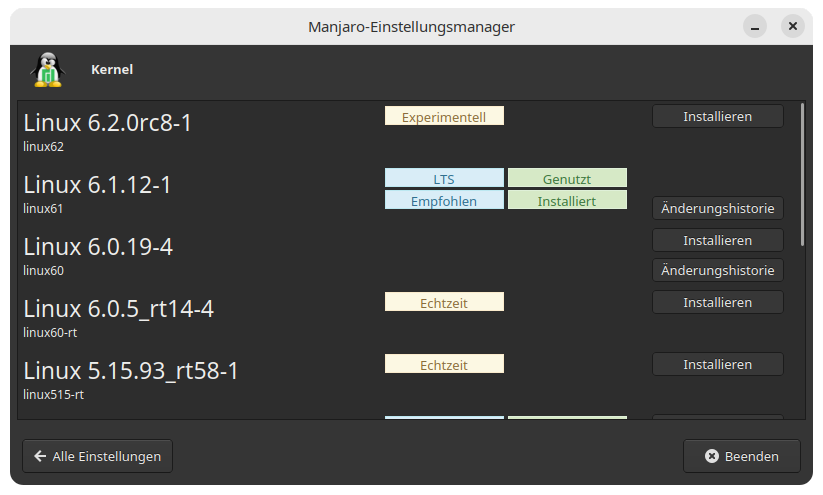Screen dimensions: 823x495
Task: Click package name linux60-rt
Action: pyautogui.click(x=50, y=332)
